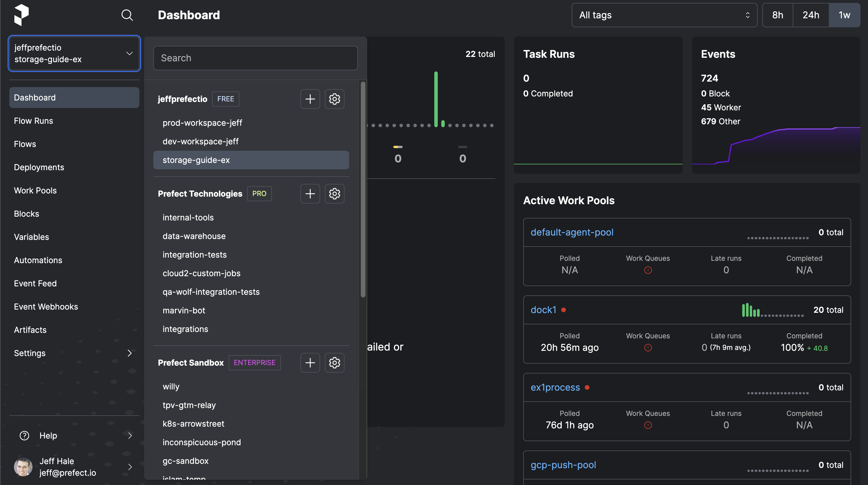
Task: Open Flow Runs page
Action: pos(74,121)
